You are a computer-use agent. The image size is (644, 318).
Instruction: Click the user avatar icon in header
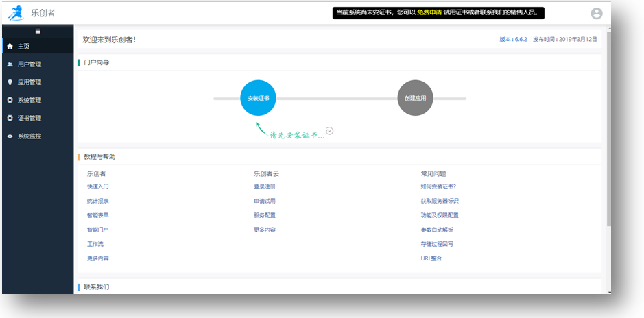coord(596,13)
